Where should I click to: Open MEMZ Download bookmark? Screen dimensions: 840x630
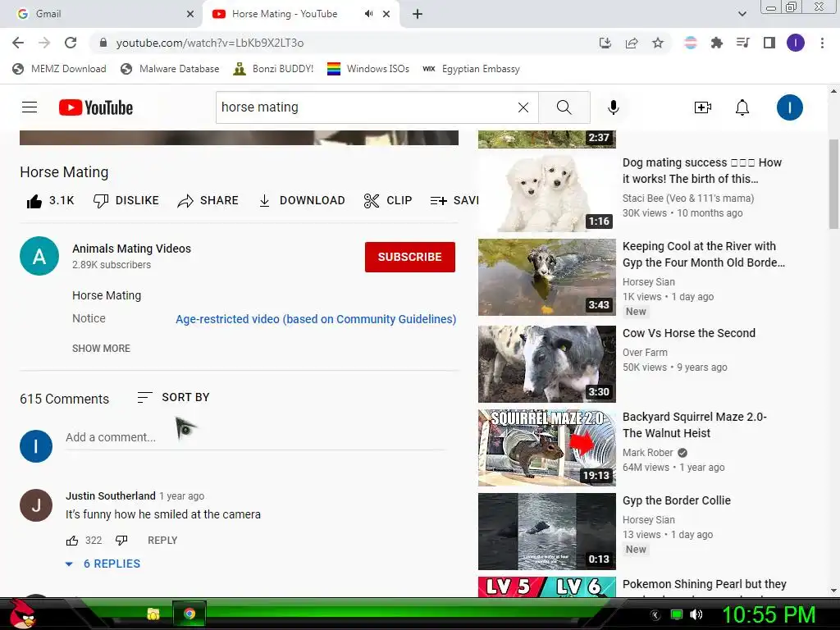tap(59, 69)
